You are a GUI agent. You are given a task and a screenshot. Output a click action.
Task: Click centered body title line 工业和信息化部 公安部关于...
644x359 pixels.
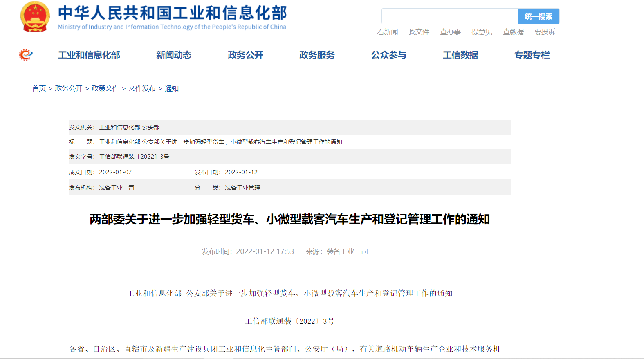pyautogui.click(x=290, y=294)
